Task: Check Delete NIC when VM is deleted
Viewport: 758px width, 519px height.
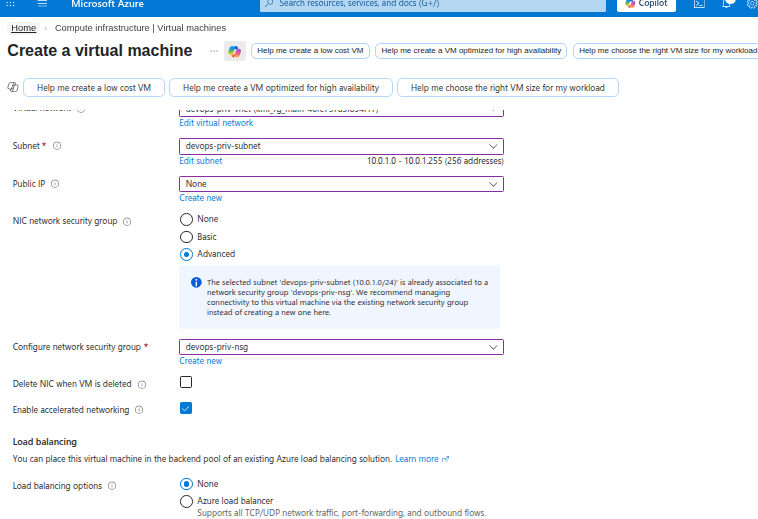Action: 186,382
